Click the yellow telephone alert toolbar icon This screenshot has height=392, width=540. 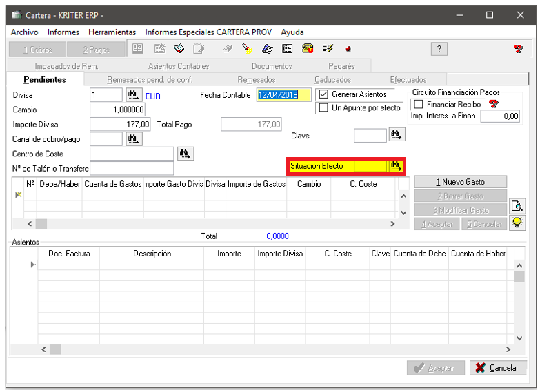click(x=308, y=48)
